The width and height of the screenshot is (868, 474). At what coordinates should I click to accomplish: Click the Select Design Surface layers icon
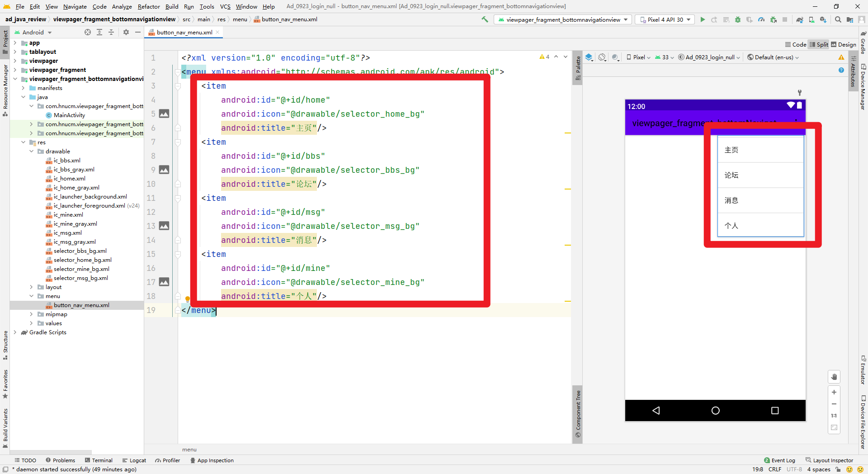(x=589, y=57)
